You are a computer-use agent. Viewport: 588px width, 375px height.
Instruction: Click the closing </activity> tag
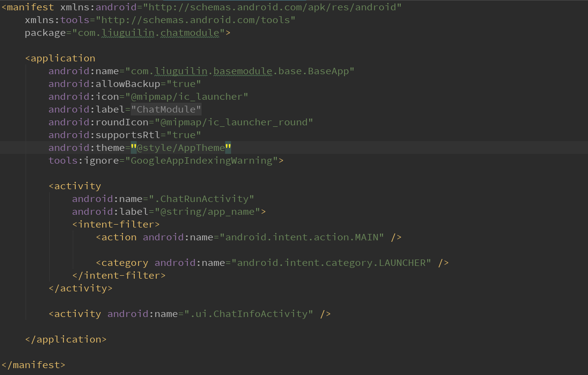tap(81, 288)
